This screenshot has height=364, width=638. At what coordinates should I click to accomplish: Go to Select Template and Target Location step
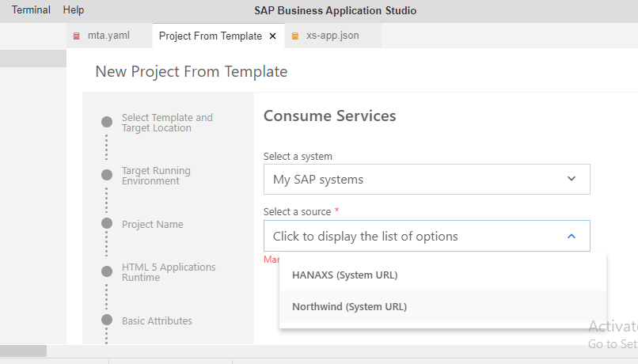[x=167, y=123]
